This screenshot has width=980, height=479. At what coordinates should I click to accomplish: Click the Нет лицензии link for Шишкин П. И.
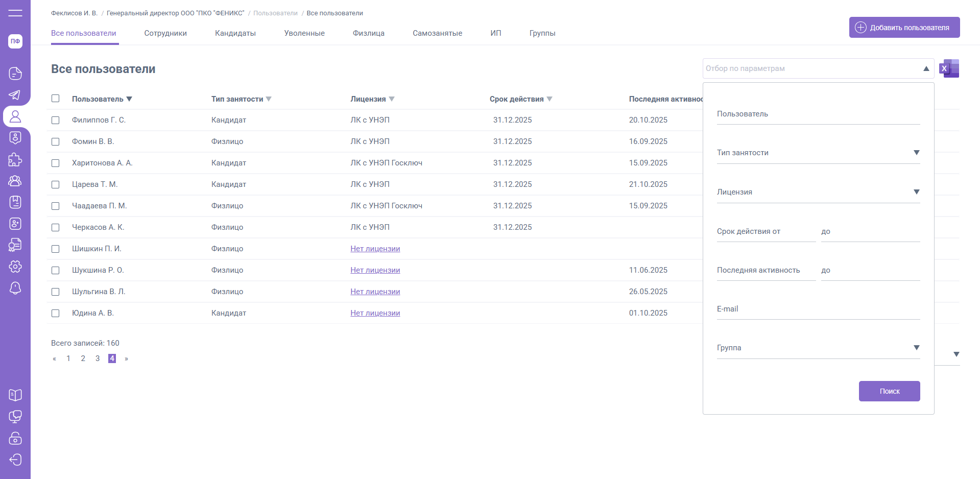pyautogui.click(x=375, y=249)
